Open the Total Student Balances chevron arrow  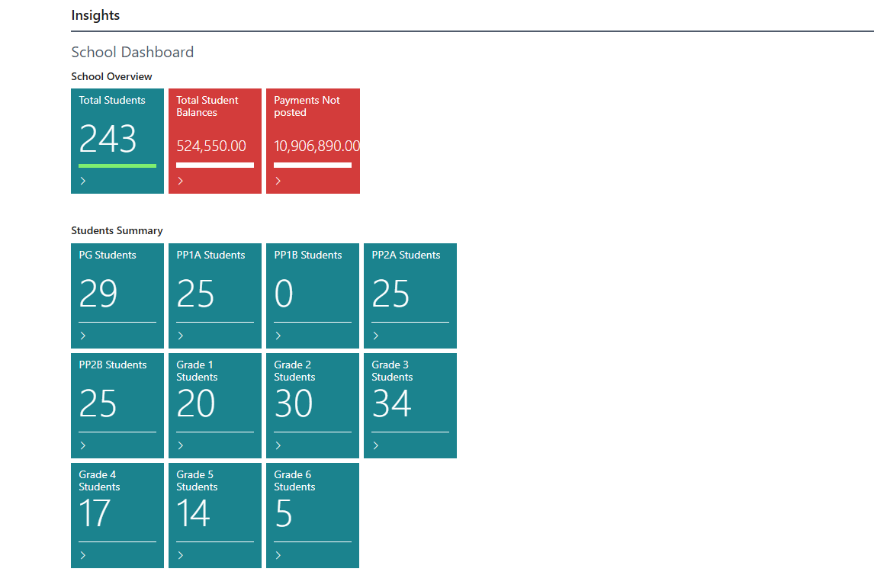click(181, 181)
